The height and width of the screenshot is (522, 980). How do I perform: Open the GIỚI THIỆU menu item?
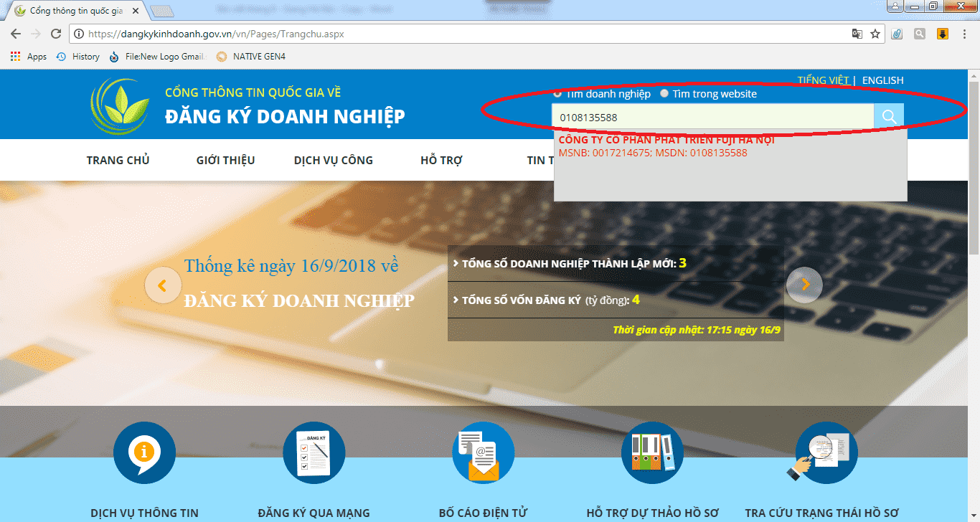(x=225, y=161)
